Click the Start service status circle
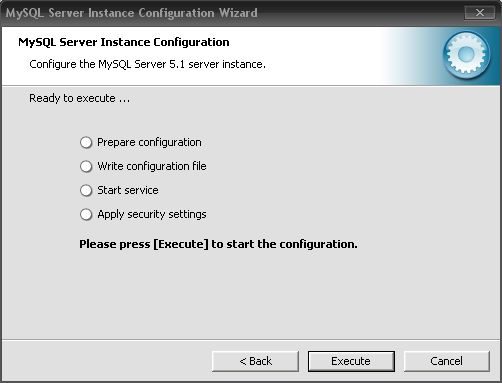This screenshot has height=383, width=502. tap(86, 190)
